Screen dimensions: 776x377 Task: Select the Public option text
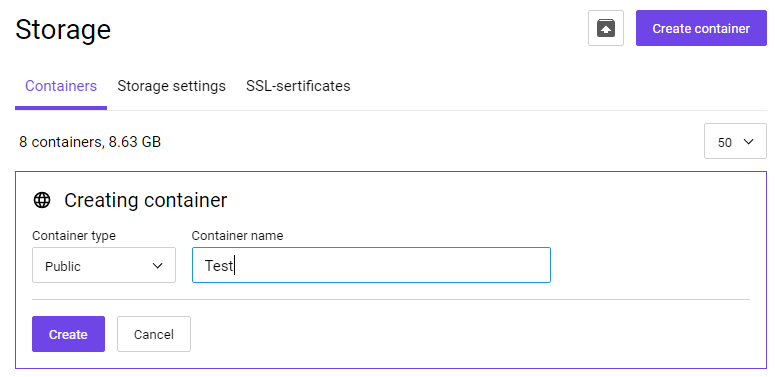click(x=63, y=266)
